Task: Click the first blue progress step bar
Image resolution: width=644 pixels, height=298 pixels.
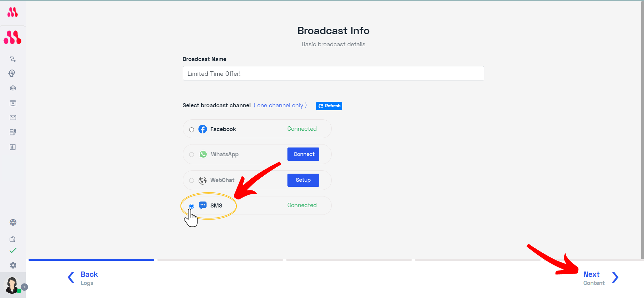Action: 91,260
